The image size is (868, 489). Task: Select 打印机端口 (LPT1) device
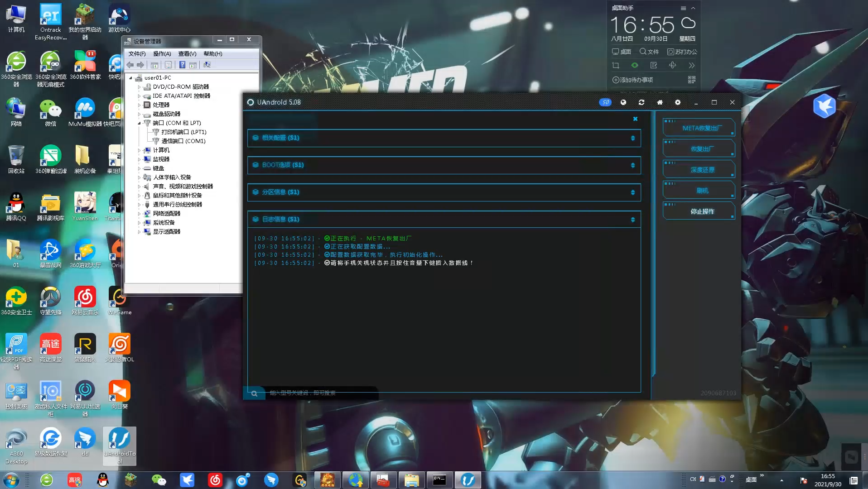pos(183,132)
